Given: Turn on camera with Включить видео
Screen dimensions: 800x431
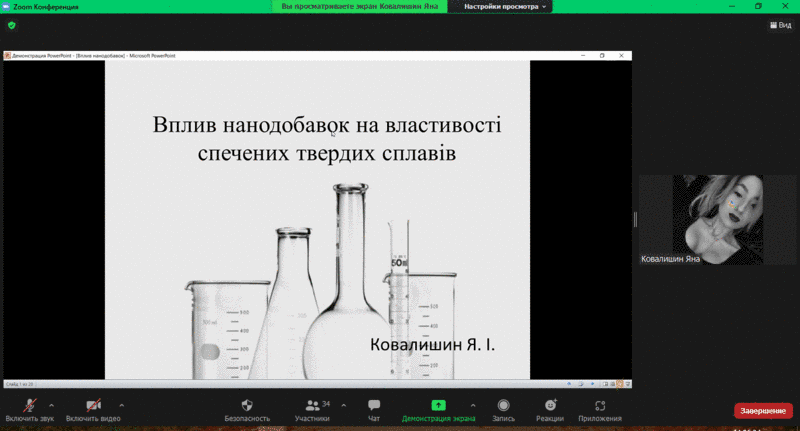Looking at the screenshot, I should pos(93,405).
